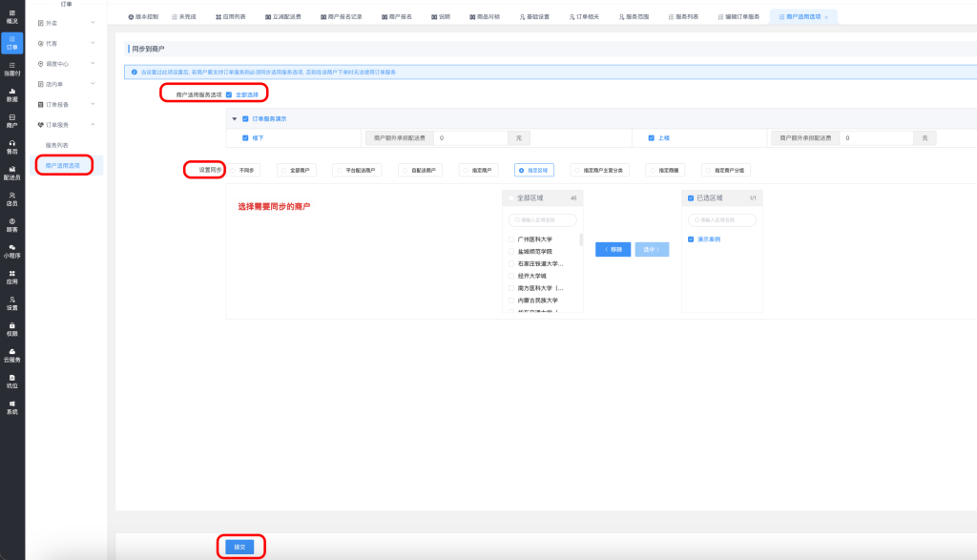Screen dimensions: 977x560
Task: Expand the 外卖 menu group
Action: (65, 23)
